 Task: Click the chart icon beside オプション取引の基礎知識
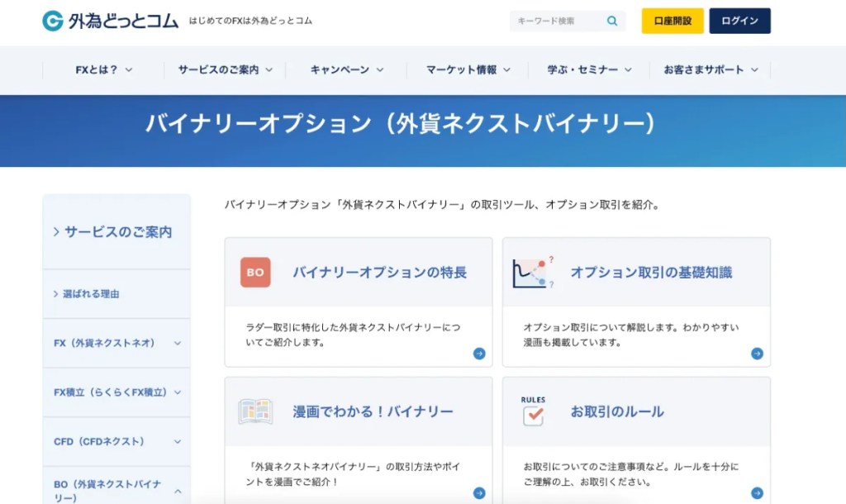[532, 270]
